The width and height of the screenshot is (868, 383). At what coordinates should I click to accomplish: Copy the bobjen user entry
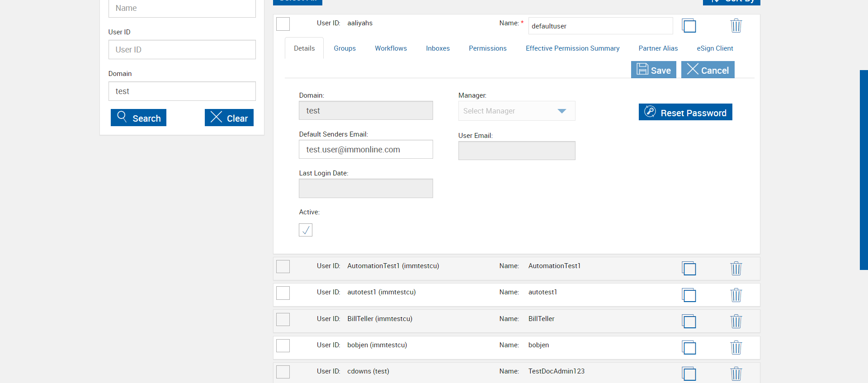coord(689,348)
